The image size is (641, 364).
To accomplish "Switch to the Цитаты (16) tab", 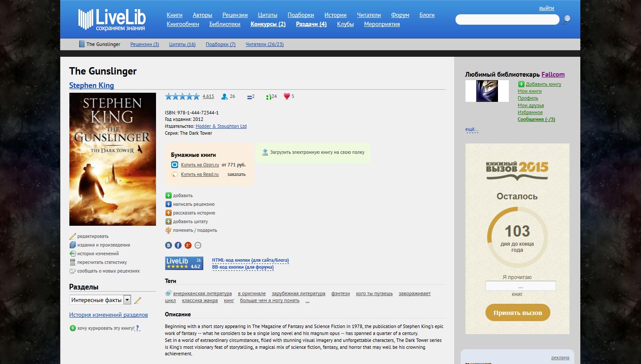I will coord(182,44).
